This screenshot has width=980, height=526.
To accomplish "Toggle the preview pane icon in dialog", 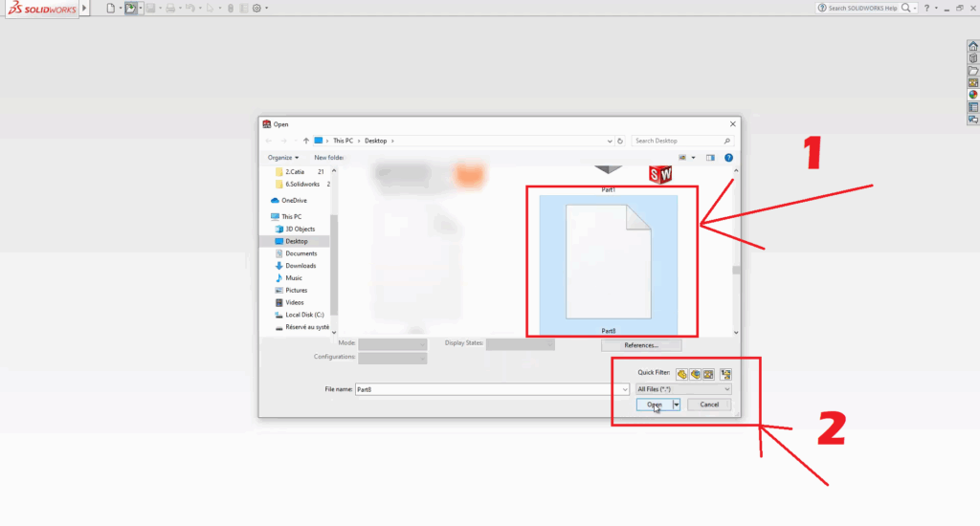I will pos(710,157).
